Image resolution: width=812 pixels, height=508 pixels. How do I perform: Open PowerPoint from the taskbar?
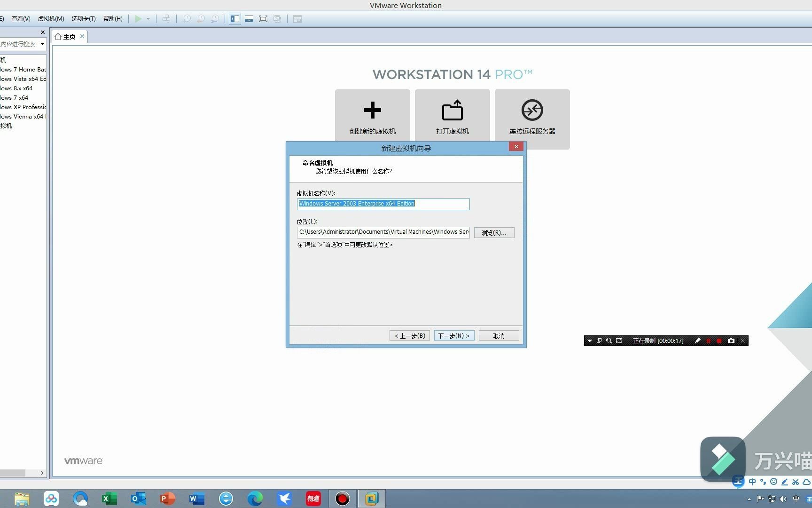(167, 499)
